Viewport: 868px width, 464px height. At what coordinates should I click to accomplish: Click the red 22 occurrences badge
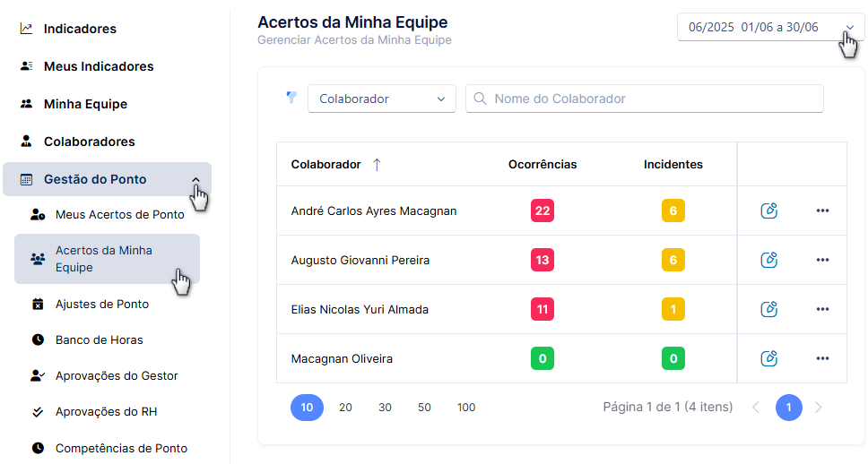(x=542, y=211)
